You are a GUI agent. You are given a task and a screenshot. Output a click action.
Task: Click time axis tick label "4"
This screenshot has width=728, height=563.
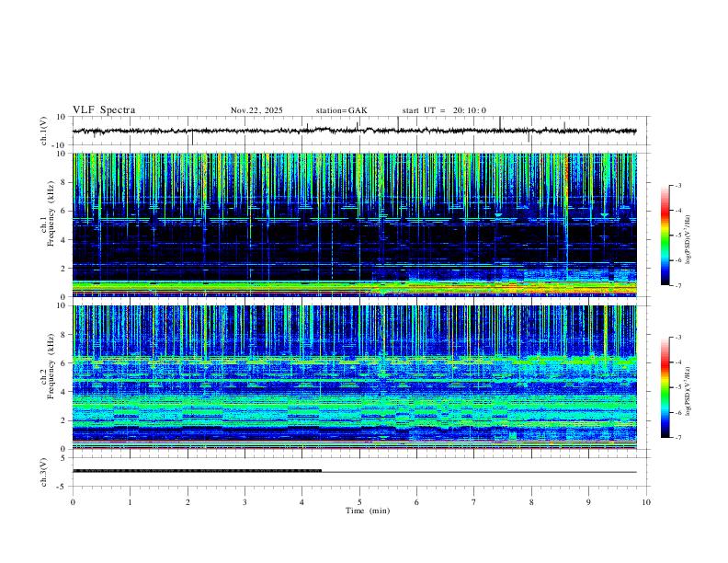pyautogui.click(x=302, y=502)
